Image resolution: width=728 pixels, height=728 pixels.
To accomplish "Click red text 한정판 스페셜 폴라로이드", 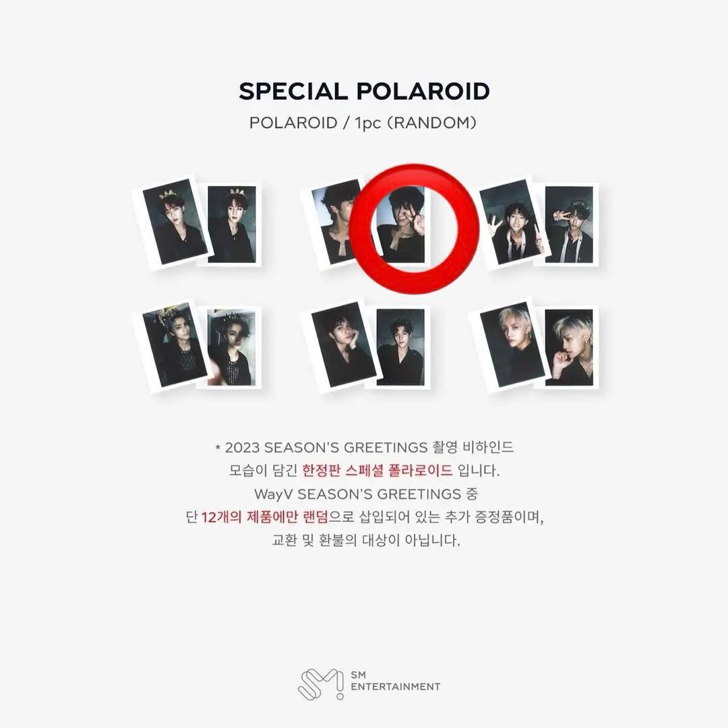I will [377, 471].
